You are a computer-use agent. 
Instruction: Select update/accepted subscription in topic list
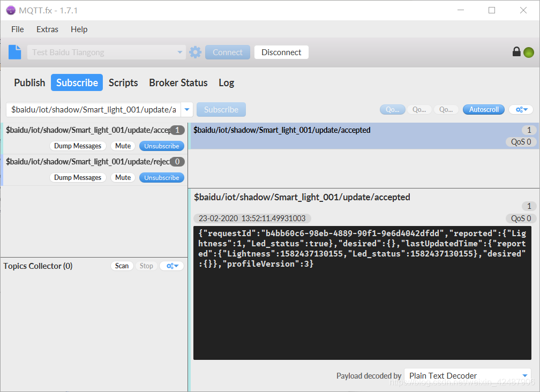(x=94, y=138)
